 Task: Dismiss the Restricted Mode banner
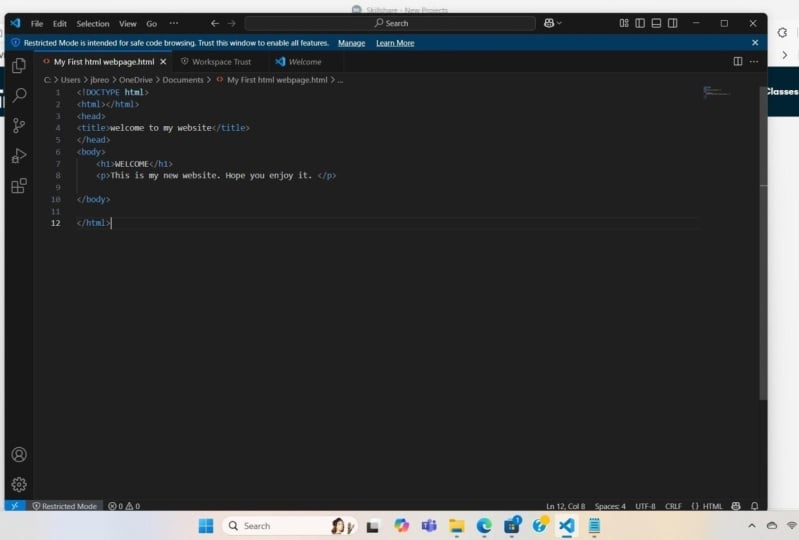point(755,43)
